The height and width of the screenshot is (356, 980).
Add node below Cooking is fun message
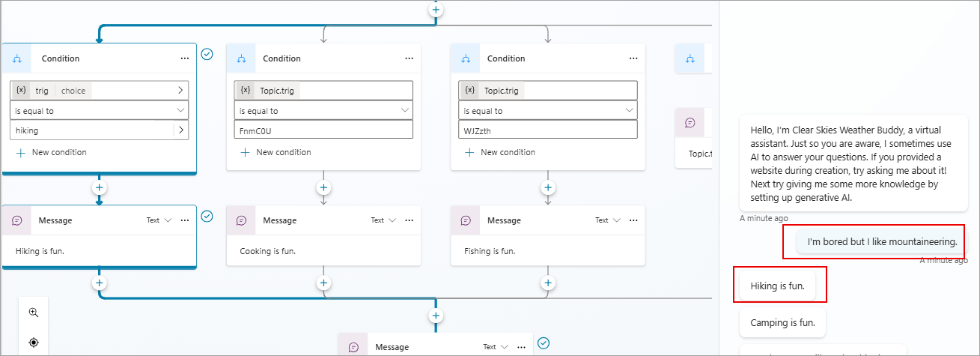(x=323, y=283)
